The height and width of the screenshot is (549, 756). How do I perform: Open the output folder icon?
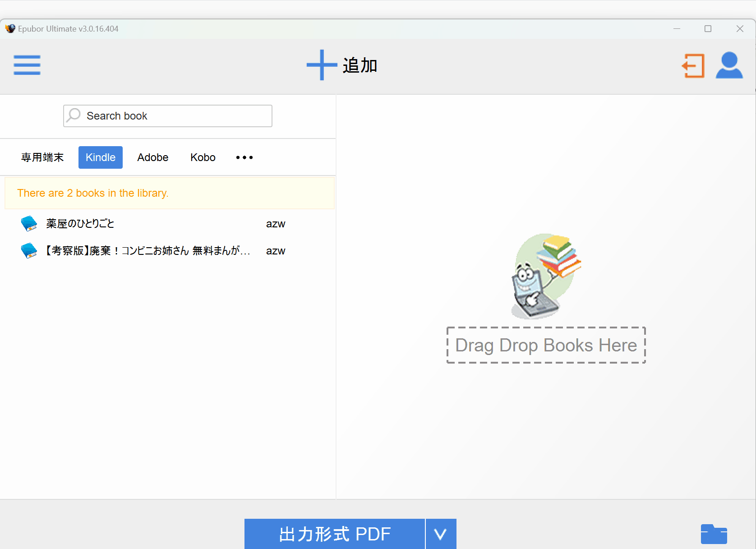pos(714,534)
